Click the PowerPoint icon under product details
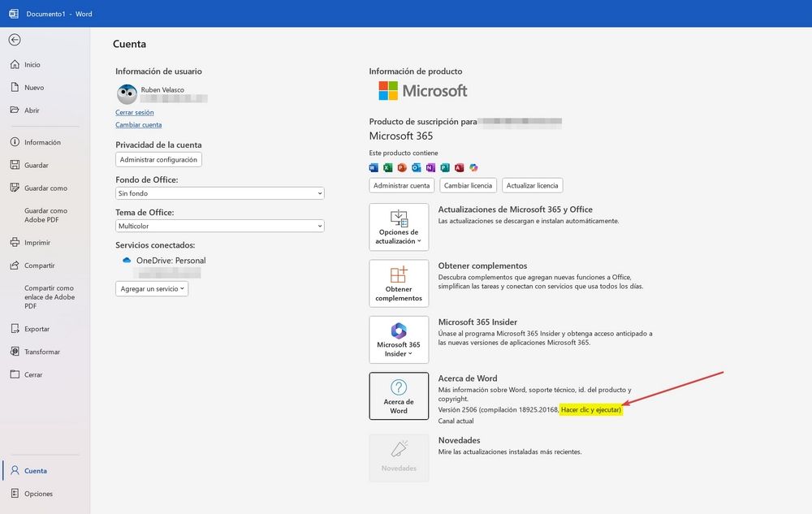 401,167
